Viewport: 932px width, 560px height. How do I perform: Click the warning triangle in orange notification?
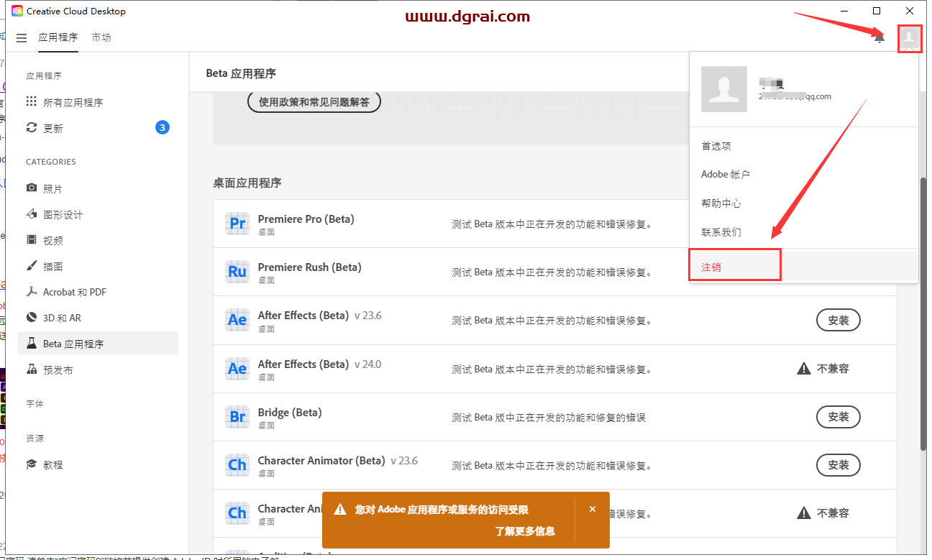tap(340, 510)
